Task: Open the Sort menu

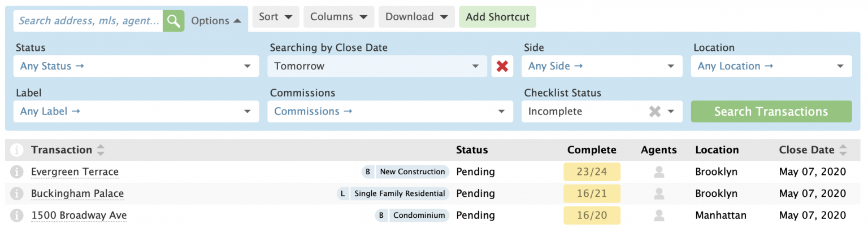Action: 276,17
